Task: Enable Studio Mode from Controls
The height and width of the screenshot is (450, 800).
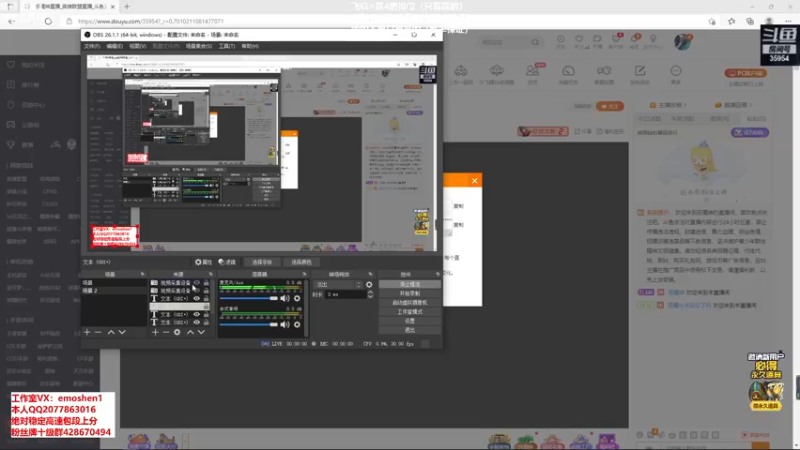Action: tap(409, 312)
